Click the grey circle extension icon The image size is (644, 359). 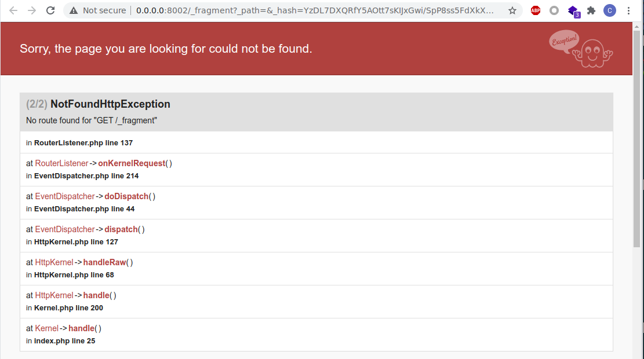tap(554, 10)
